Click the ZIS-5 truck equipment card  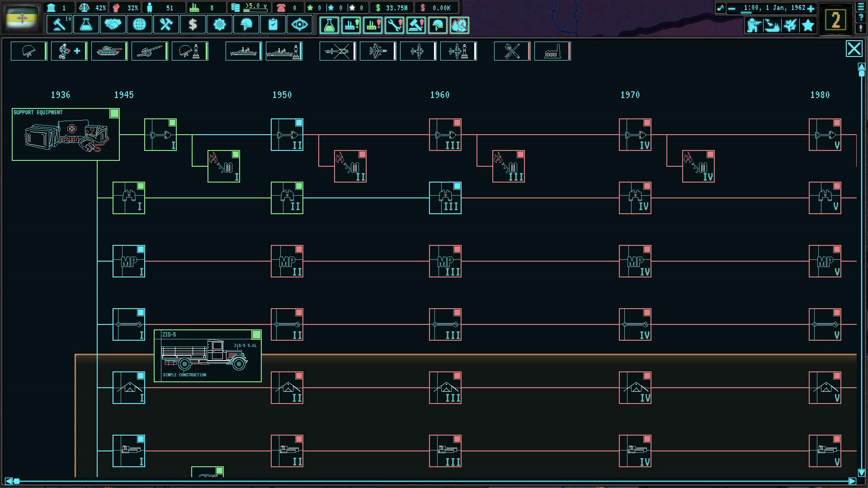(208, 356)
